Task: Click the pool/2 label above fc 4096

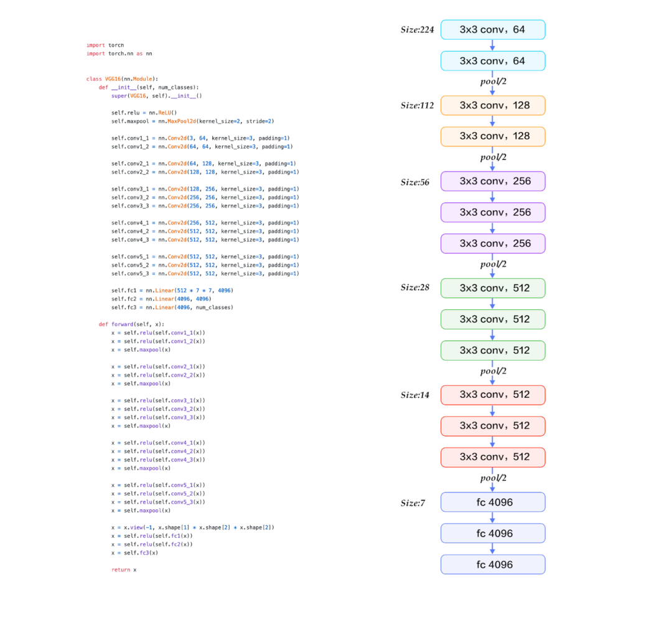Action: pyautogui.click(x=493, y=478)
